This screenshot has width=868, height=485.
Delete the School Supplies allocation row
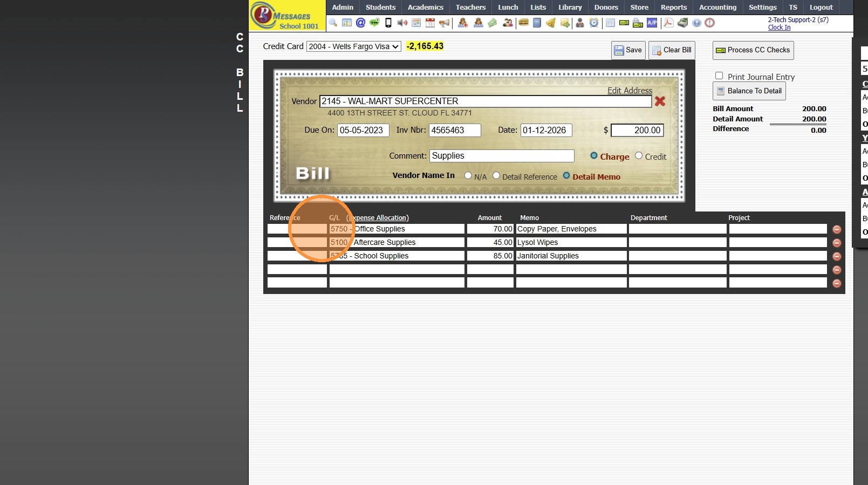click(x=837, y=256)
